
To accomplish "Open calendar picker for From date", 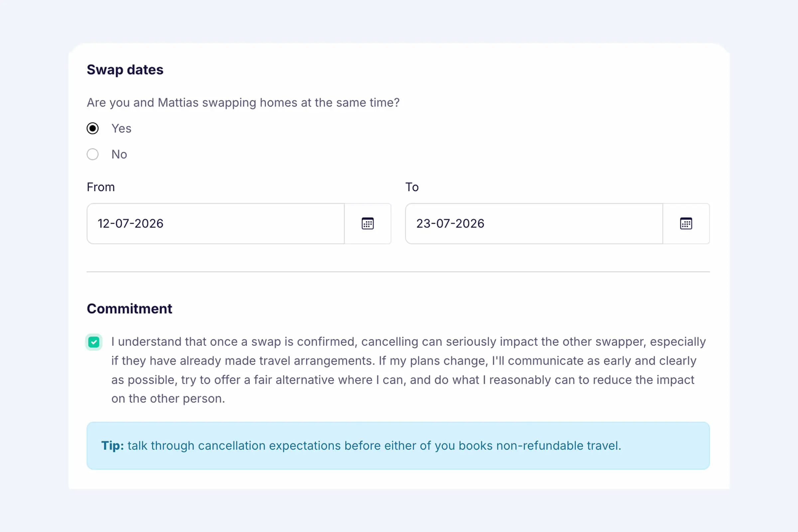I will pyautogui.click(x=367, y=223).
